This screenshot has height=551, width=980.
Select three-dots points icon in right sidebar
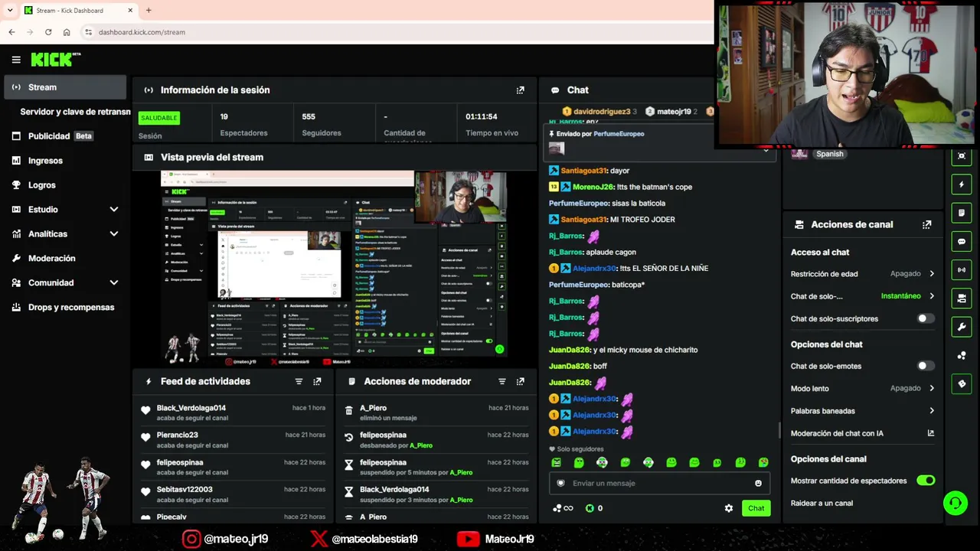962,355
